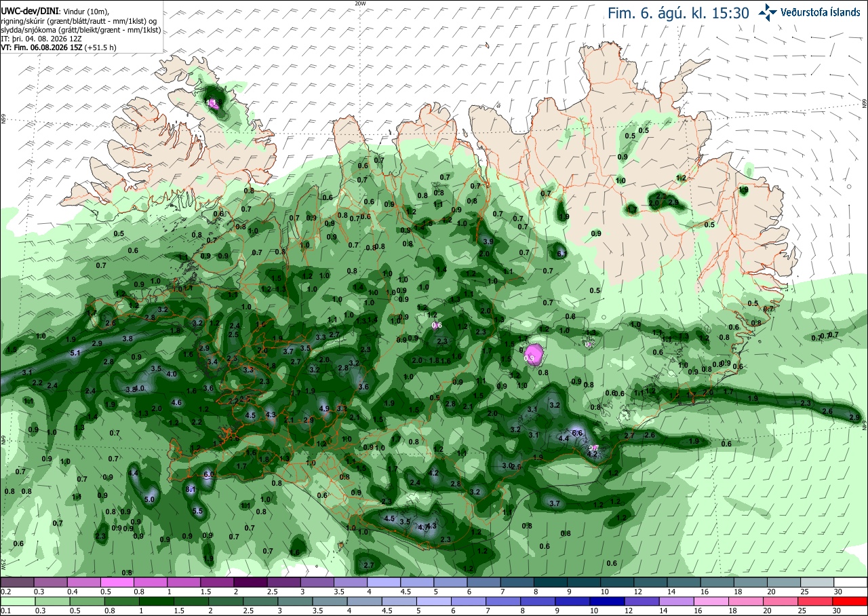Select the VT: Fim. 06.08.2026 15Z line
Image resolution: width=868 pixels, height=616 pixels.
[58, 47]
